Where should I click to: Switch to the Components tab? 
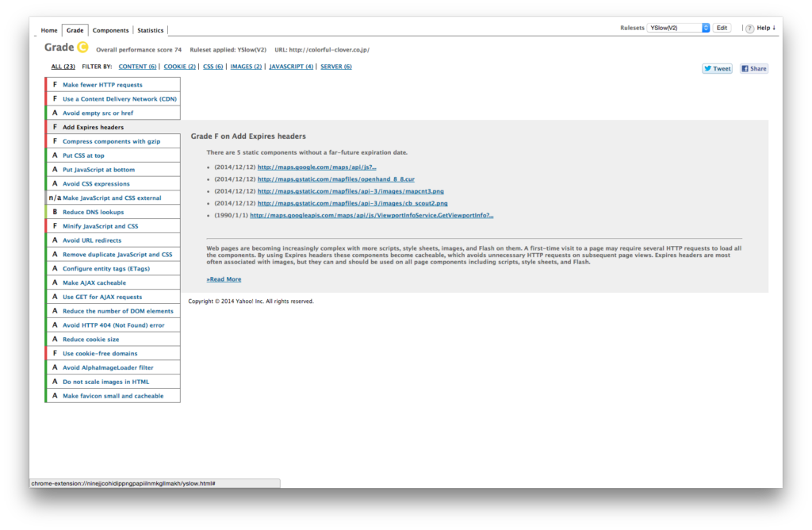point(110,30)
